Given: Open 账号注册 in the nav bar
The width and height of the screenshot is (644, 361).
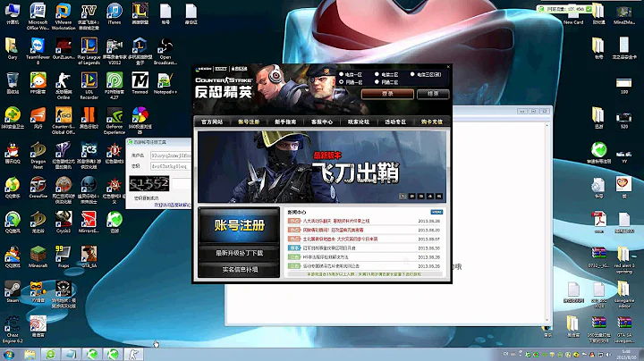Looking at the screenshot, I should 249,122.
